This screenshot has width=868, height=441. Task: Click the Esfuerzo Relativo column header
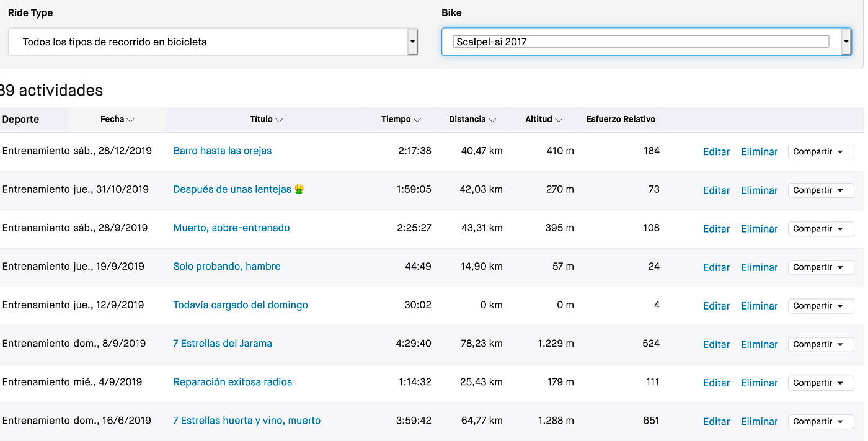[621, 119]
